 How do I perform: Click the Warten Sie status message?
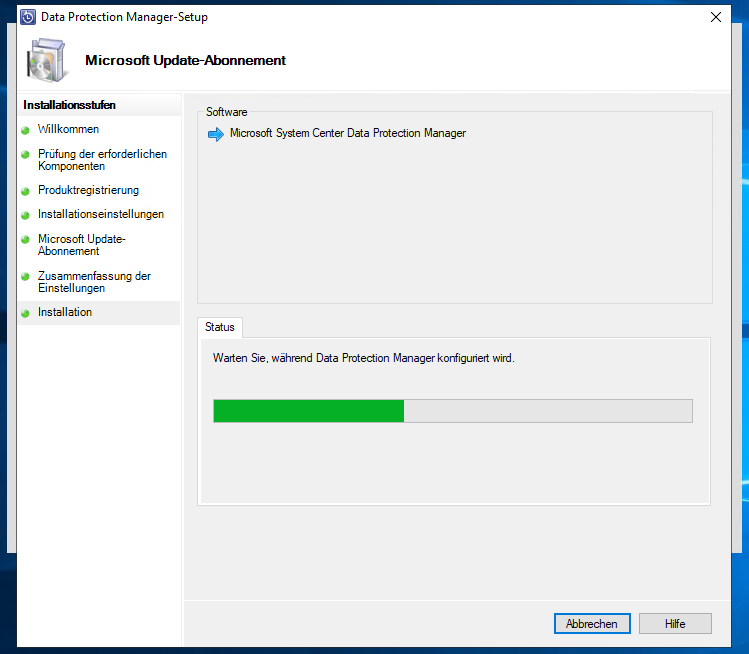click(x=364, y=358)
